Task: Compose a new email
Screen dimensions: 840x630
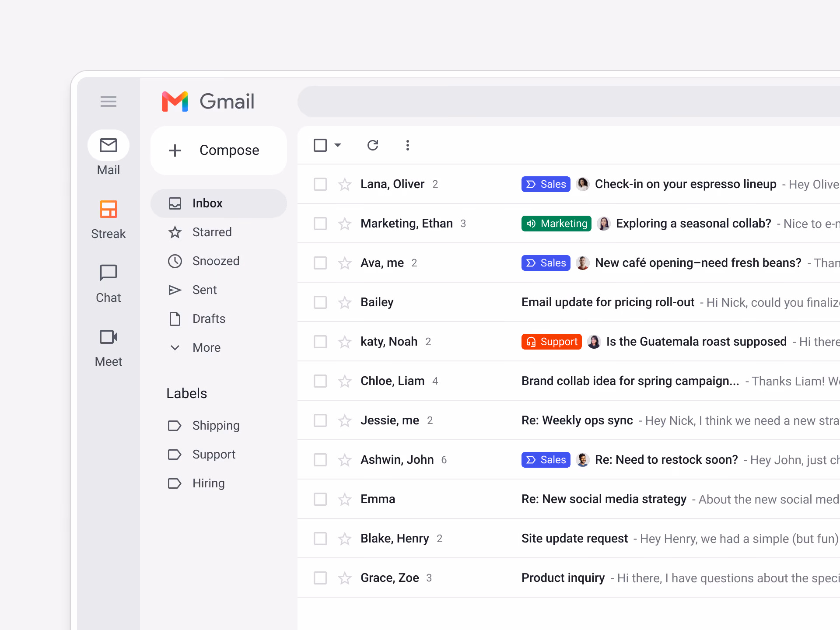Action: [219, 150]
